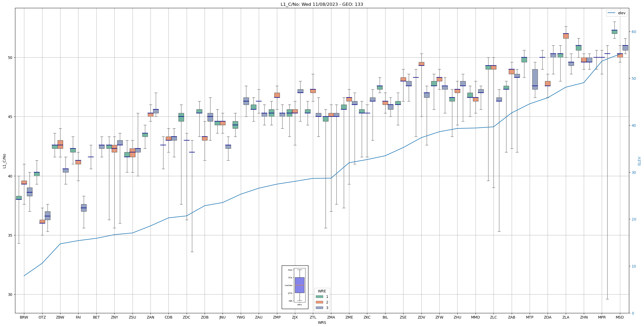The height and width of the screenshot is (327, 644).
Task: Click the x-axis label 'ZBW'
Action: pos(60,317)
